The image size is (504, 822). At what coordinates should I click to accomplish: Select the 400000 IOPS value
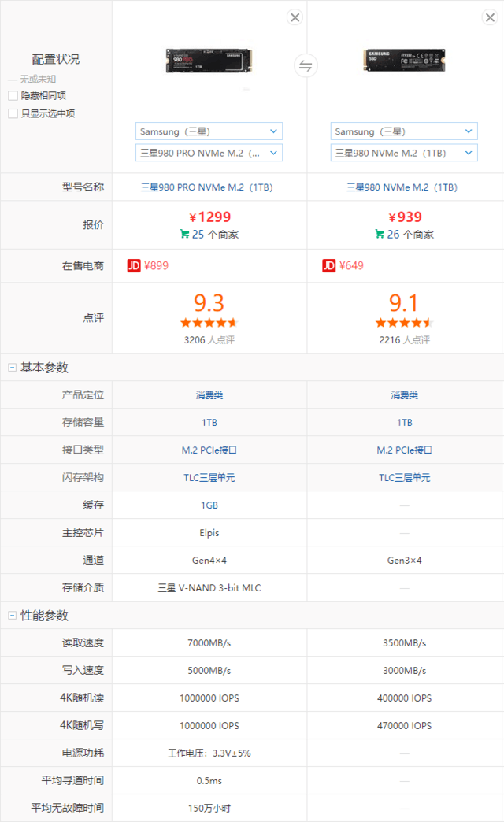pyautogui.click(x=404, y=698)
